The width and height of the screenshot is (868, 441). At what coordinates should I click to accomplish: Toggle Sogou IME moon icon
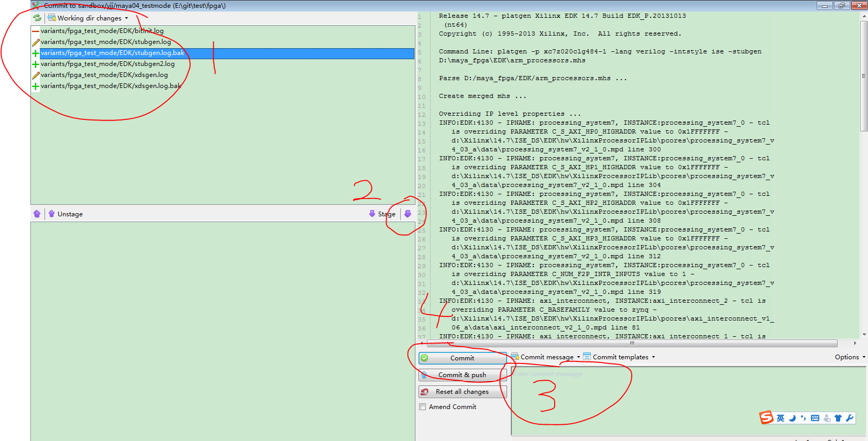pyautogui.click(x=792, y=418)
